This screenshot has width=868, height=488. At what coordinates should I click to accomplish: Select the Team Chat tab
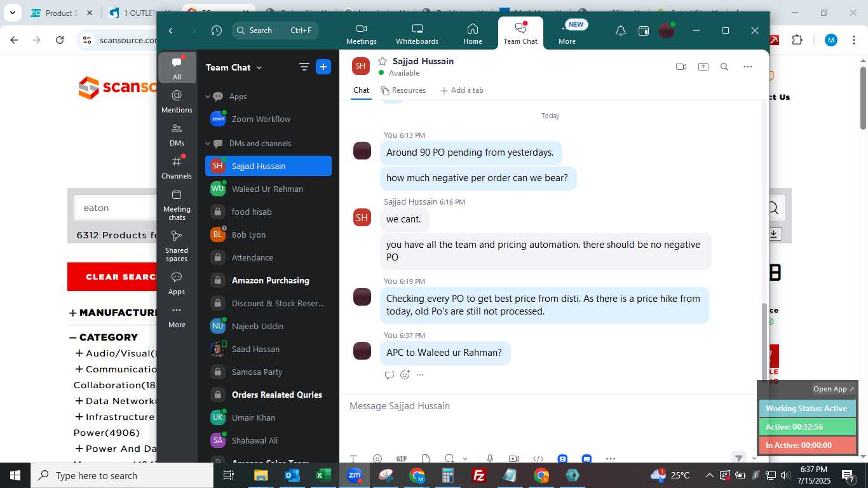click(x=520, y=34)
